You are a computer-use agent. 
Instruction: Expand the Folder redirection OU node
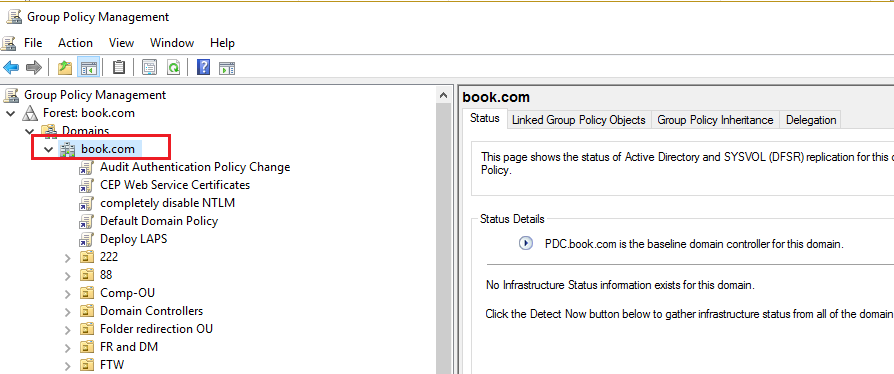click(68, 330)
